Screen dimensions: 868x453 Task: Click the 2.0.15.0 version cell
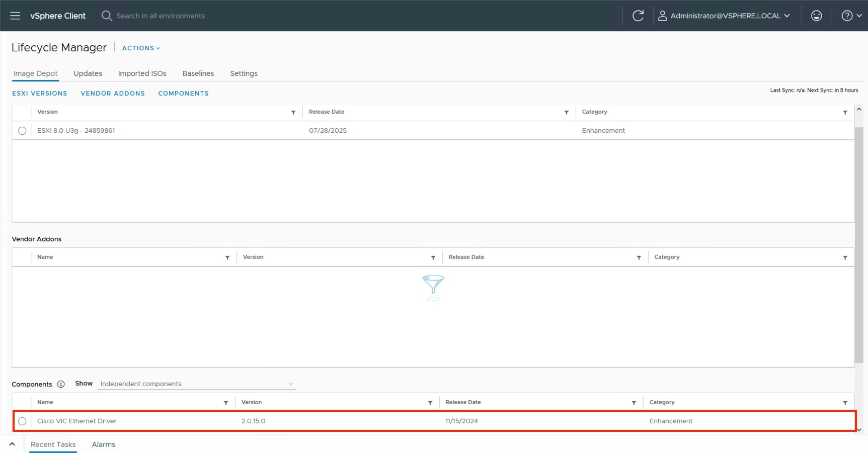point(253,421)
